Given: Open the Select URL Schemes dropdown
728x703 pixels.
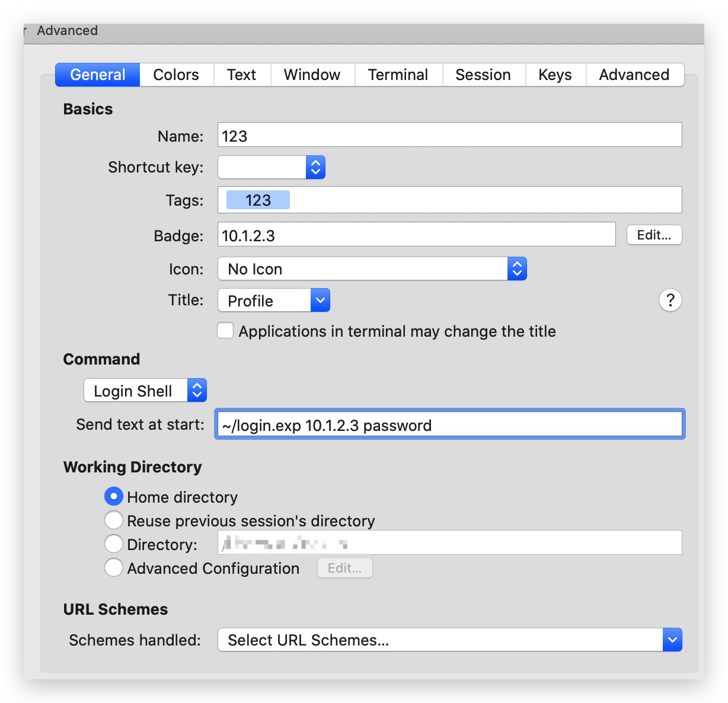Looking at the screenshot, I should click(449, 640).
